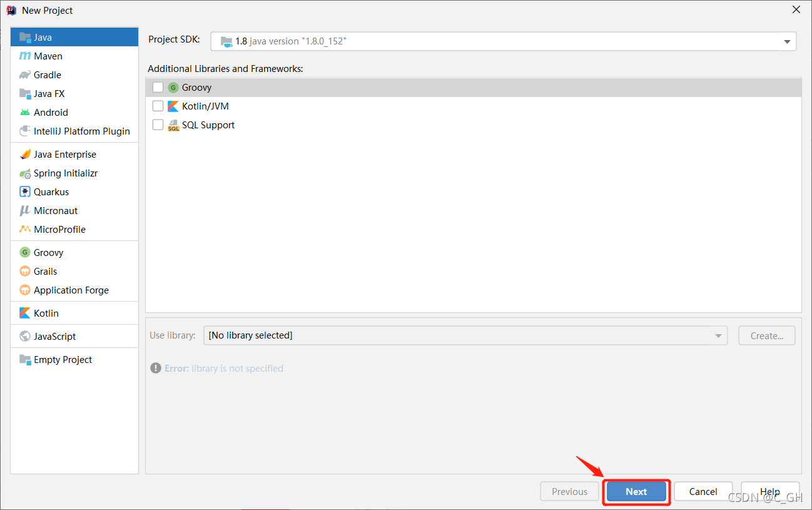Click the Groovy icon in frameworks list
812x510 pixels.
173,87
